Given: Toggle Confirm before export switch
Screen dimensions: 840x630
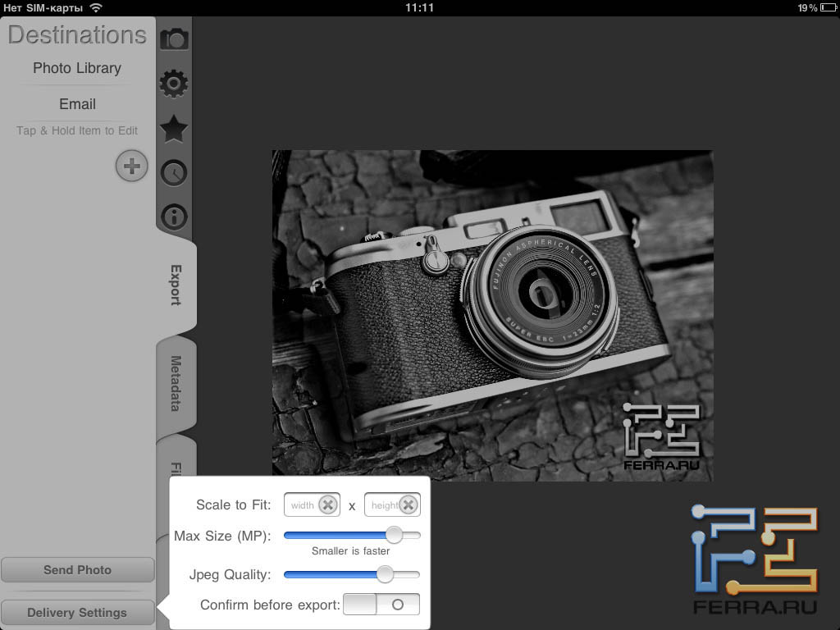Looking at the screenshot, I should [381, 605].
